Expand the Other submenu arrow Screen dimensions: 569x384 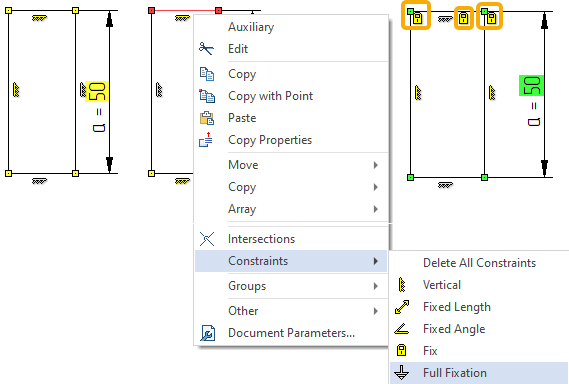pos(376,311)
